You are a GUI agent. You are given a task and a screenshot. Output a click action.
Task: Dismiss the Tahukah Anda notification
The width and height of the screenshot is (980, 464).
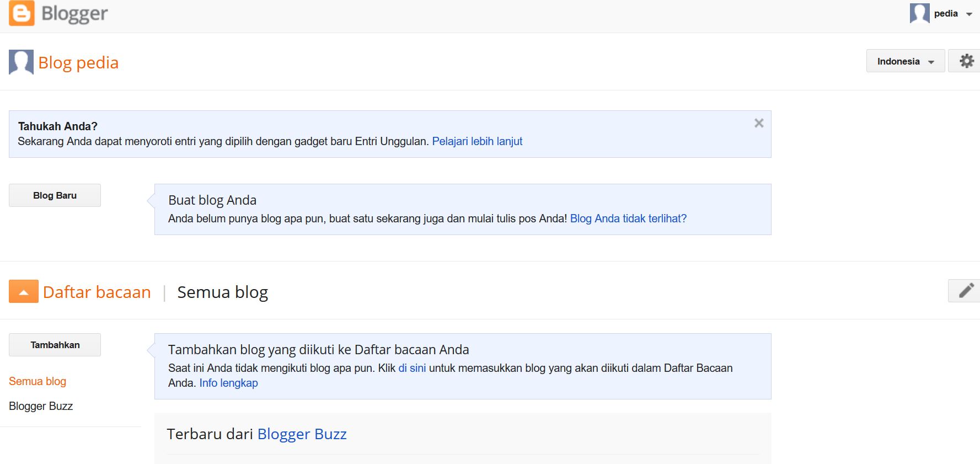click(759, 123)
